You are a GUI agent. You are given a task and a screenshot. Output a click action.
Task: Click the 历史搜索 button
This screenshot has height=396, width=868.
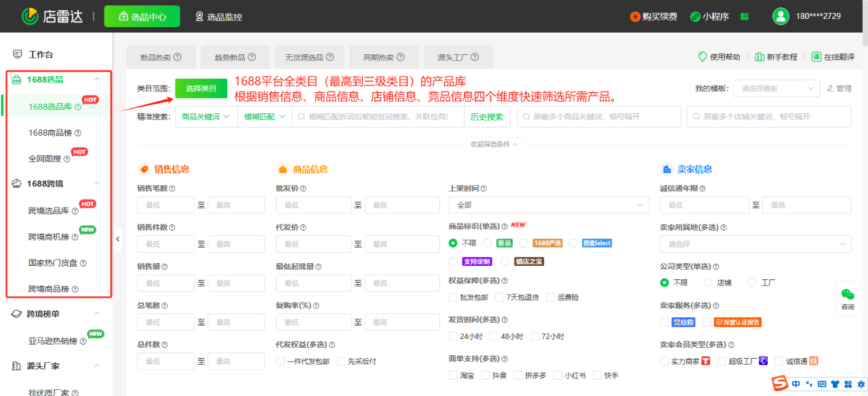[x=487, y=117]
